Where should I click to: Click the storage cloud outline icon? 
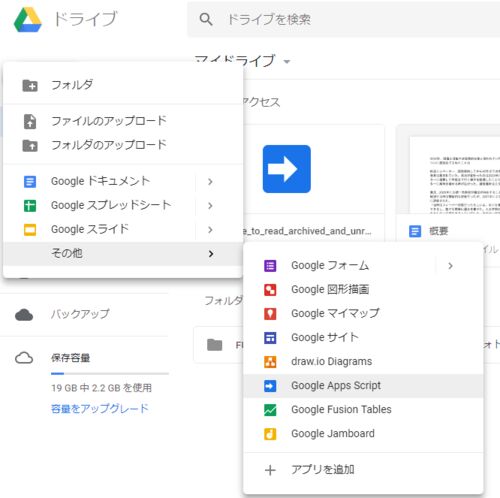point(24,358)
